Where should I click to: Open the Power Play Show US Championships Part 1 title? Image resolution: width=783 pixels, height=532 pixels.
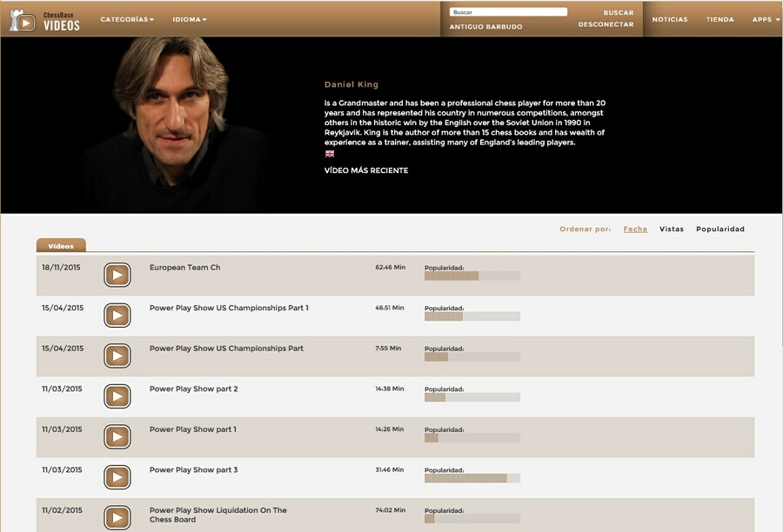click(x=229, y=308)
